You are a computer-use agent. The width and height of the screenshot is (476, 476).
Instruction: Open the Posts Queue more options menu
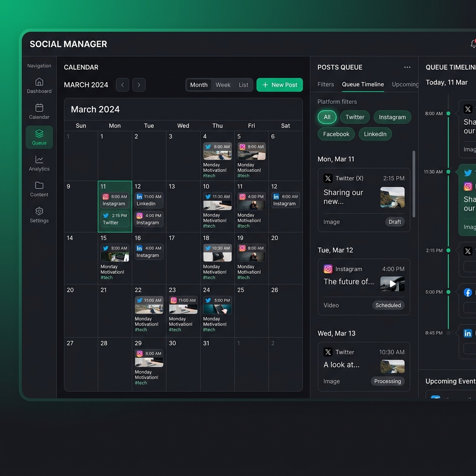coord(407,67)
